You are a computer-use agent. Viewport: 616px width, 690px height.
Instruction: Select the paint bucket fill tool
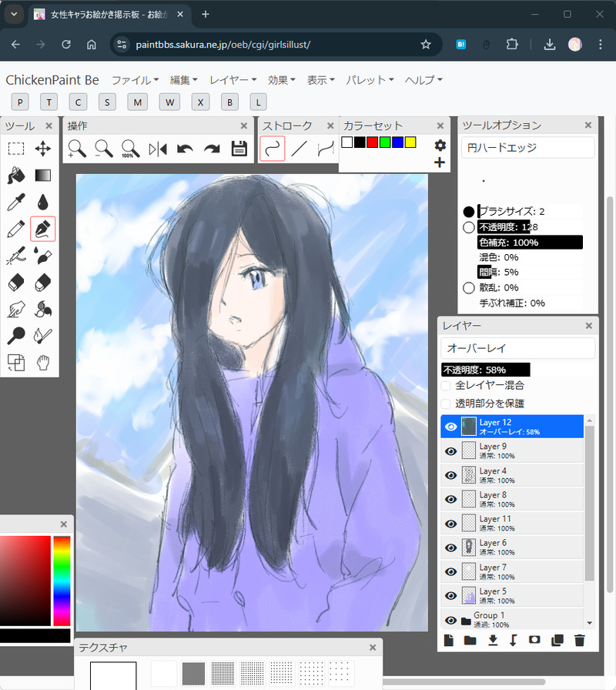pyautogui.click(x=16, y=176)
